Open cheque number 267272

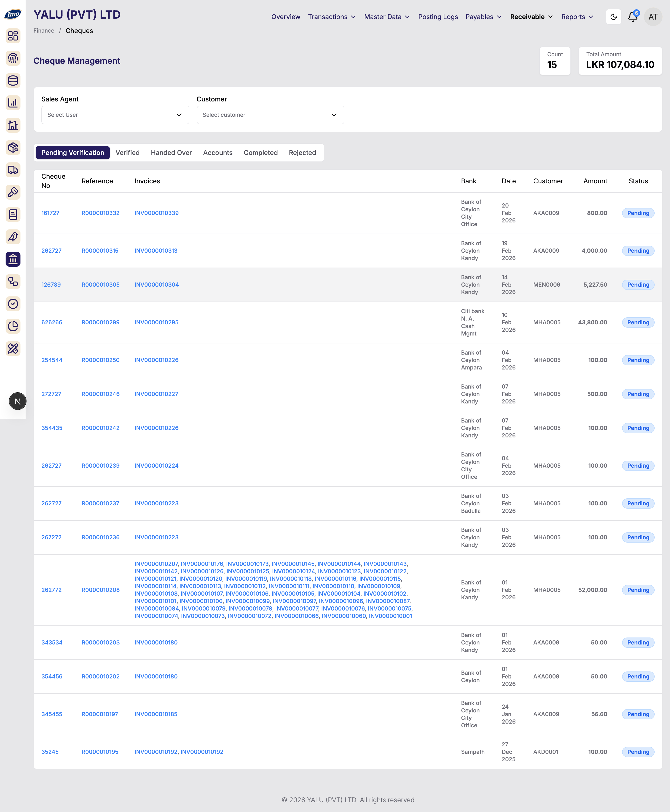click(x=51, y=538)
